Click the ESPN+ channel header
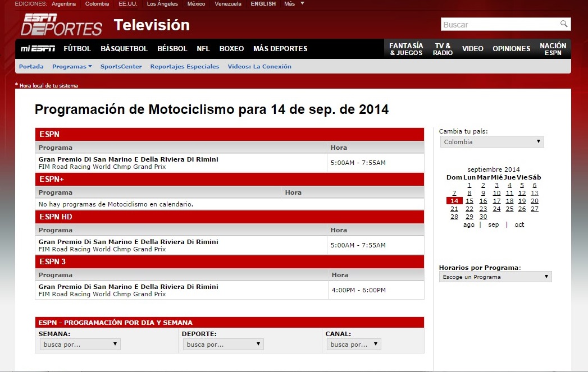Screen dimensions: 588x372 click(230, 180)
